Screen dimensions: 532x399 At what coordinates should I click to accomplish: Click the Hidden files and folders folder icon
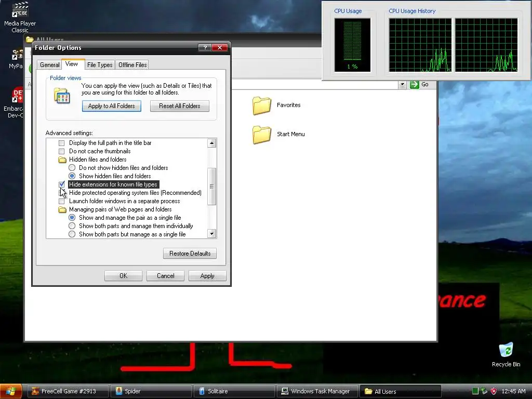point(62,160)
